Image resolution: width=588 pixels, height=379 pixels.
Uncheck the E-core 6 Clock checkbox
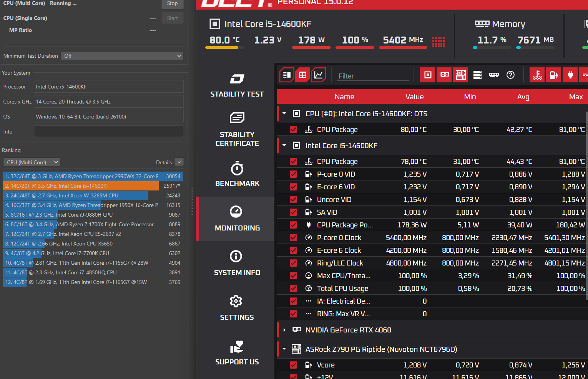click(294, 250)
